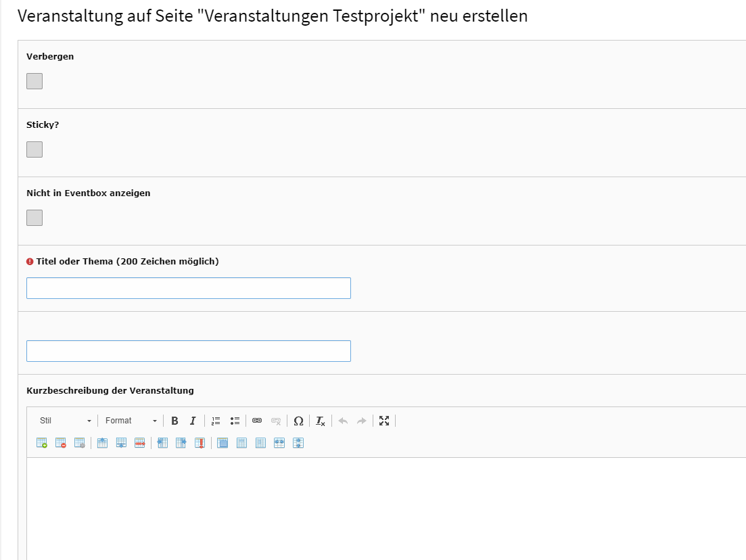The height and width of the screenshot is (560, 746).
Task: Open the Format dropdown
Action: (131, 421)
